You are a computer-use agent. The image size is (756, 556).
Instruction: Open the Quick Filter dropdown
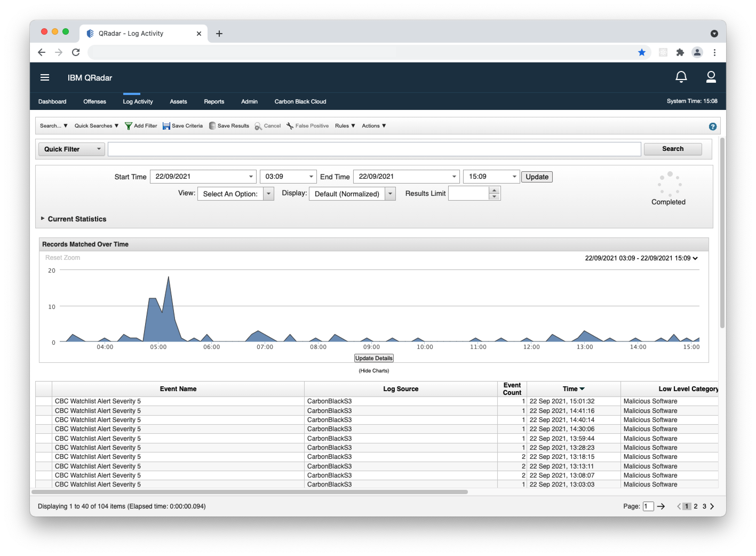point(99,149)
